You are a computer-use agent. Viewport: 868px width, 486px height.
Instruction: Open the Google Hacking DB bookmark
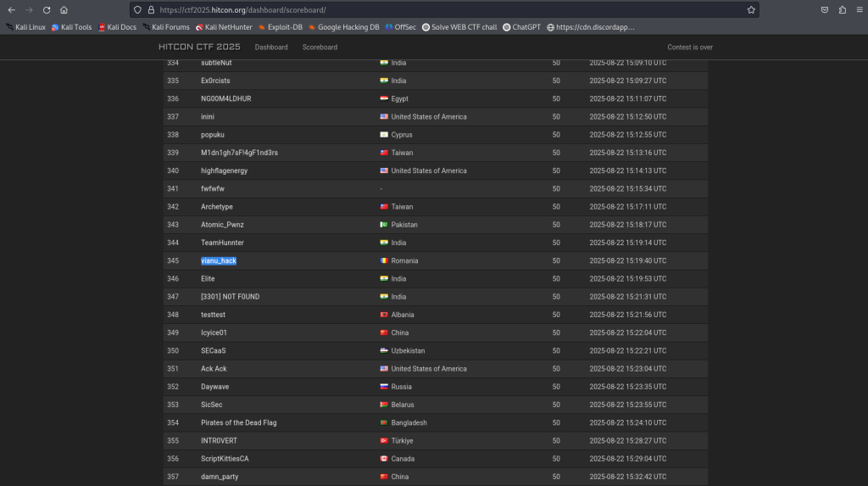click(343, 27)
